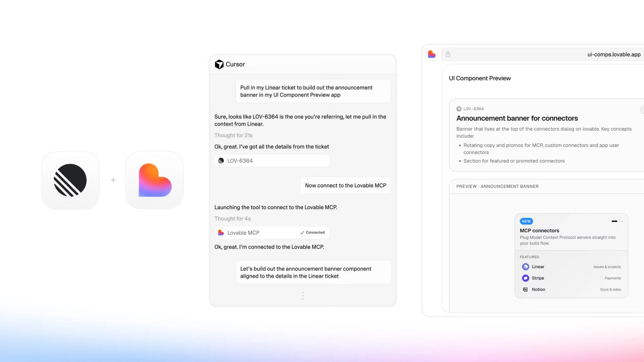Select the Linear Issues & projects row
644x362 pixels.
coord(571,267)
